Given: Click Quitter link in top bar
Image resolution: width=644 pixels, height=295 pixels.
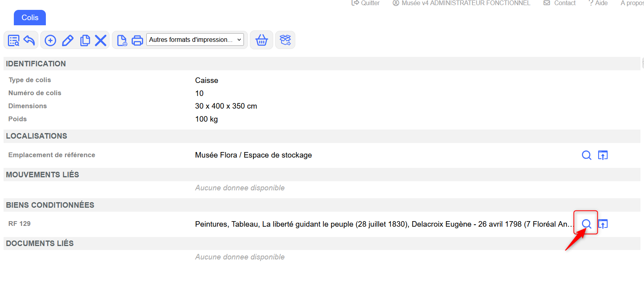Looking at the screenshot, I should (x=366, y=3).
